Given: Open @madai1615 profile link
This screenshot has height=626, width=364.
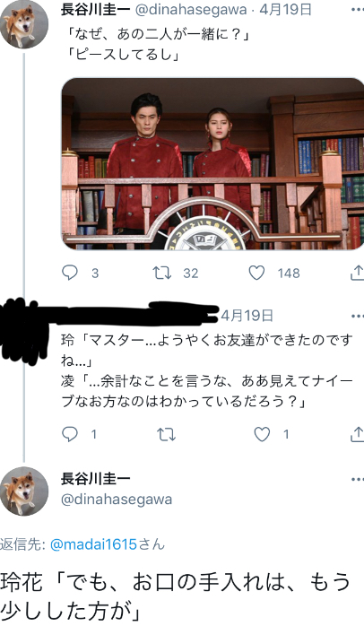Looking at the screenshot, I should pyautogui.click(x=94, y=544).
